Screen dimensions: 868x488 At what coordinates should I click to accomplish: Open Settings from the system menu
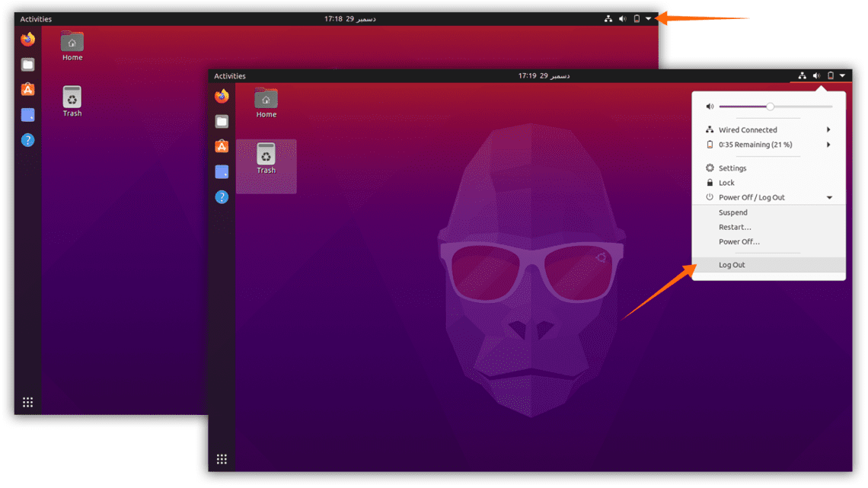point(732,167)
